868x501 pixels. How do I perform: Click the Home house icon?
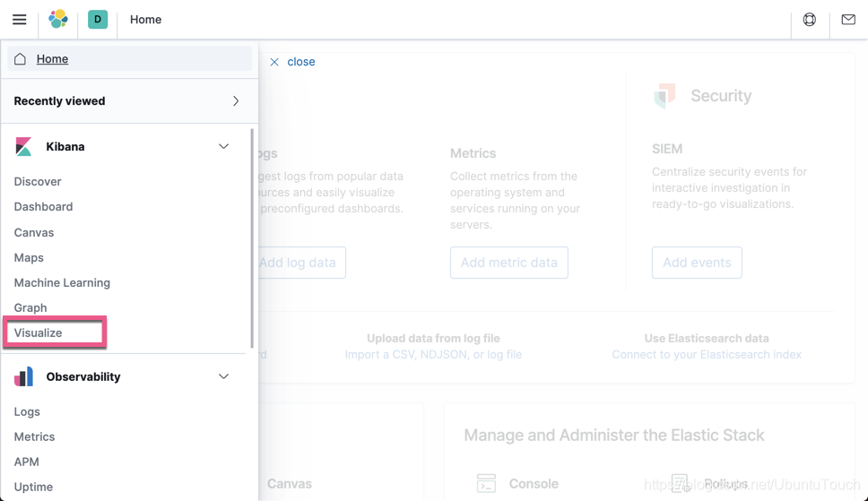click(20, 58)
